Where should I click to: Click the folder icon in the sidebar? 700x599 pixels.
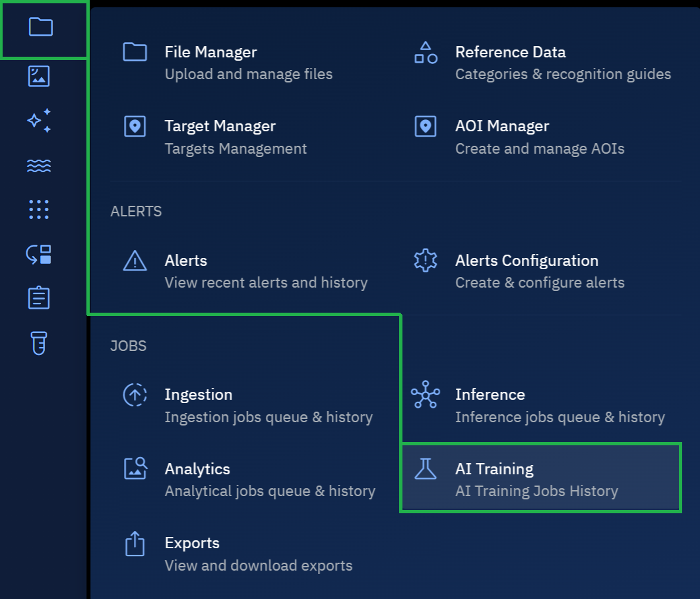40,27
